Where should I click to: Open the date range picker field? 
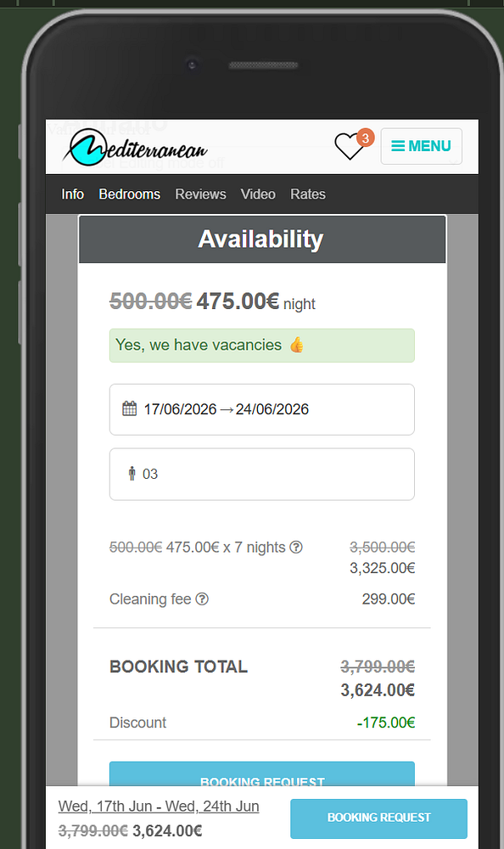[261, 408]
